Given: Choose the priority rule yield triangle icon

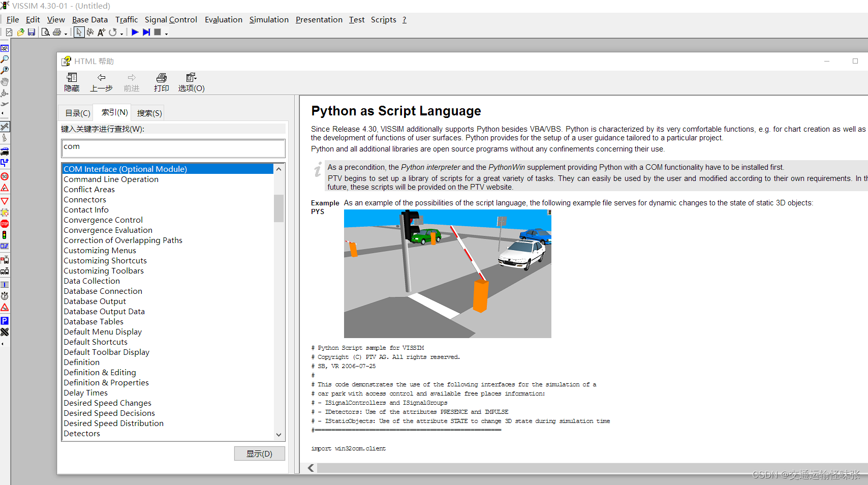Looking at the screenshot, I should pos(5,201).
